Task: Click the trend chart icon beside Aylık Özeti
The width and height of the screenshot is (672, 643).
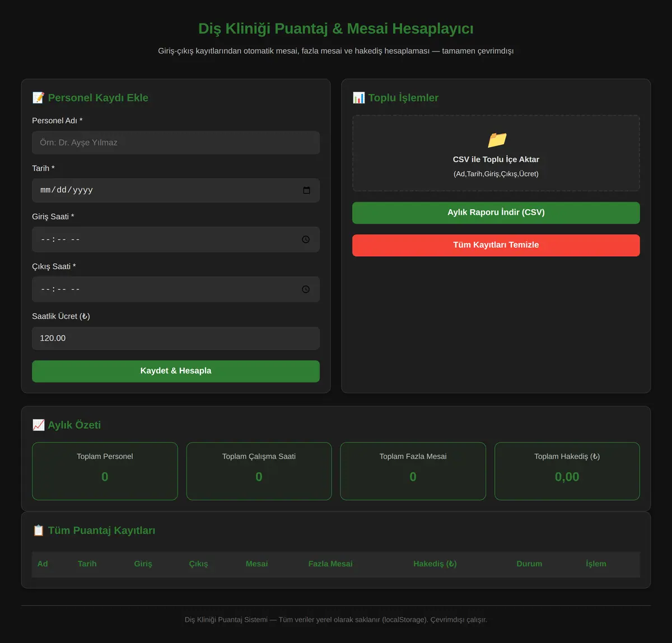Action: click(x=38, y=425)
